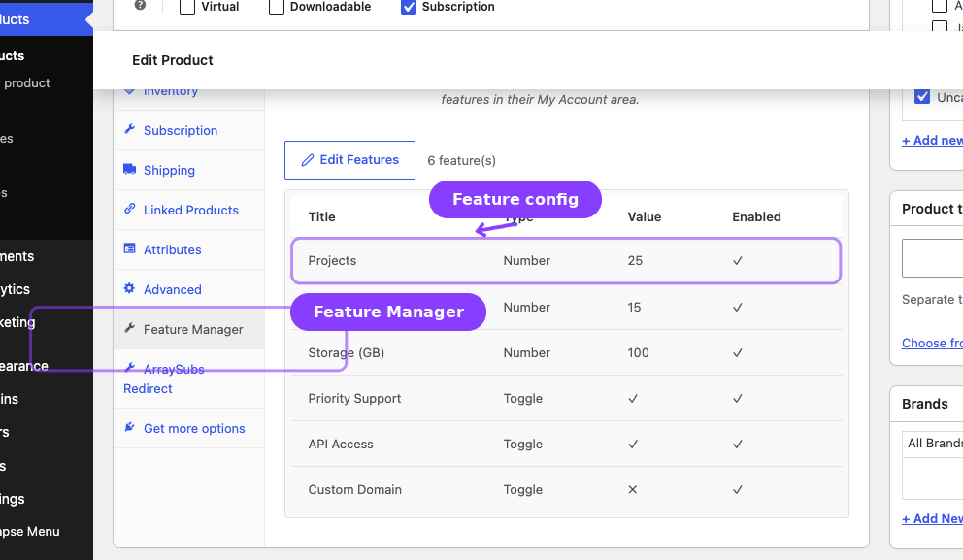The width and height of the screenshot is (963, 560).
Task: Click the Linked Products link icon
Action: click(x=129, y=209)
